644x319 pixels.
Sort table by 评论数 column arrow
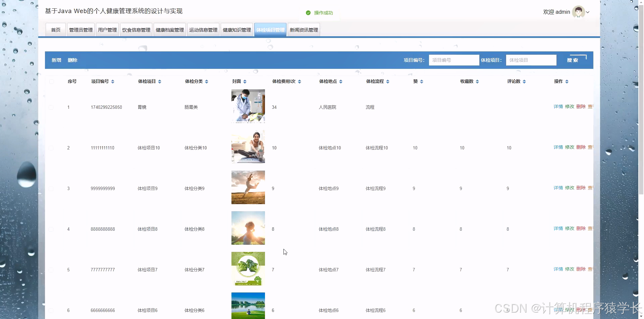[x=524, y=81]
